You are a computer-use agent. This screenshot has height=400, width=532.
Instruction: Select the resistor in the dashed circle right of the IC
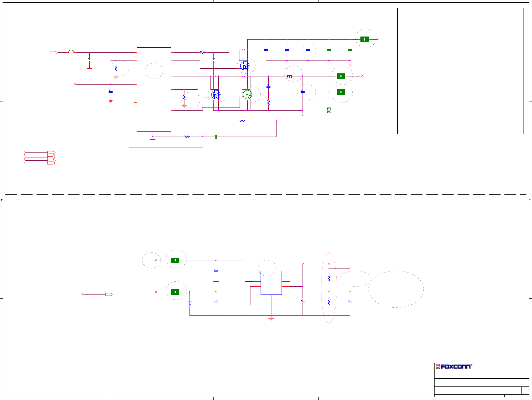[184, 97]
